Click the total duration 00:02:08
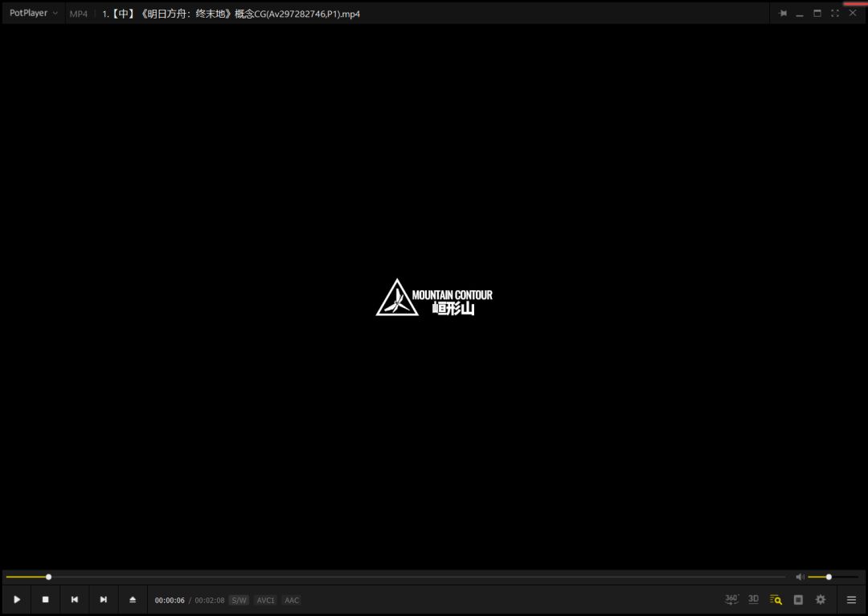The image size is (868, 616). 209,601
